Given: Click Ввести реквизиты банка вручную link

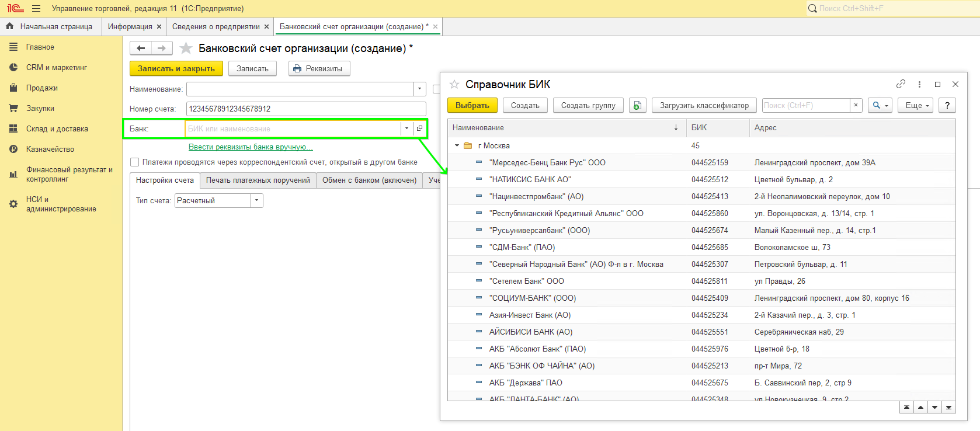Looking at the screenshot, I should pos(251,147).
